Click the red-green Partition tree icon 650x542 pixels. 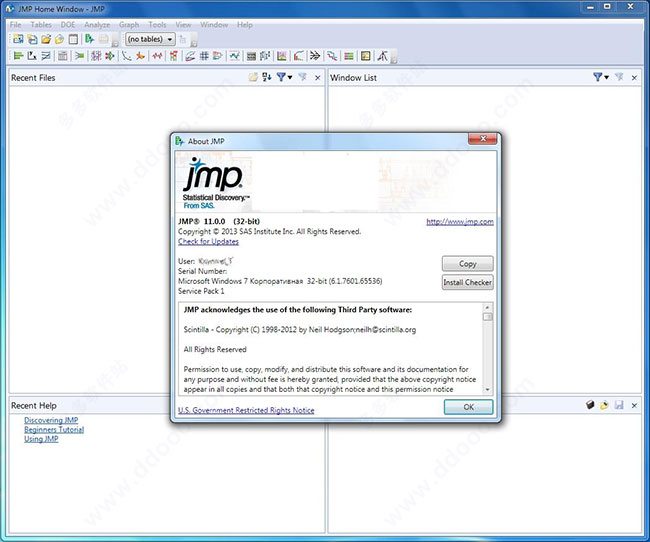[173, 56]
